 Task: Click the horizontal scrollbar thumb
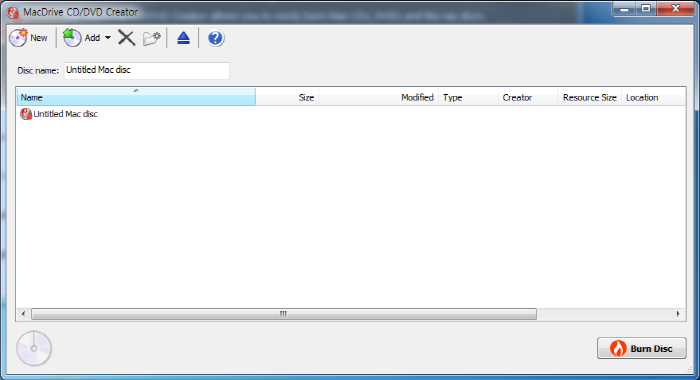[x=283, y=314]
